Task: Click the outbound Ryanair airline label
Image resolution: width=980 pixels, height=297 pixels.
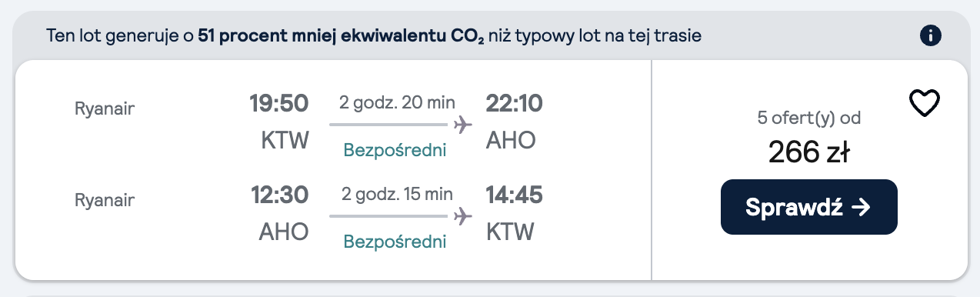Action: 105,109
